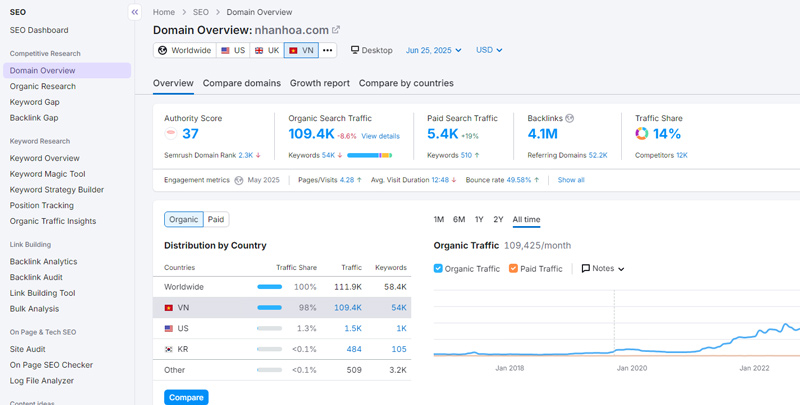Go to Home in the breadcrumb
Viewport: 800px width, 405px height.
pyautogui.click(x=164, y=12)
